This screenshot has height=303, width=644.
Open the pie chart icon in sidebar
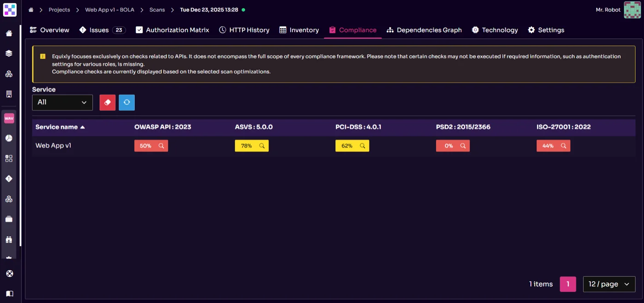point(9,138)
